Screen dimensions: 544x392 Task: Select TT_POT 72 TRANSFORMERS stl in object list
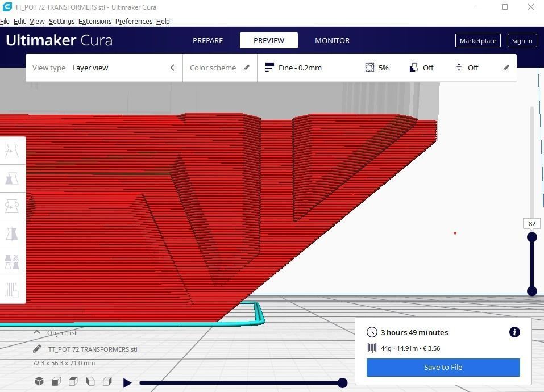coord(93,349)
